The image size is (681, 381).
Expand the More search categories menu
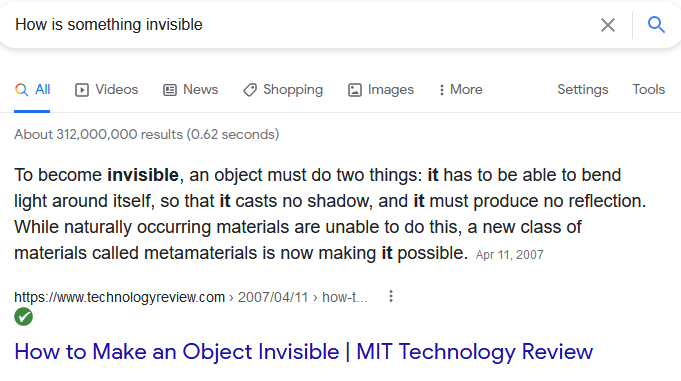coord(460,89)
